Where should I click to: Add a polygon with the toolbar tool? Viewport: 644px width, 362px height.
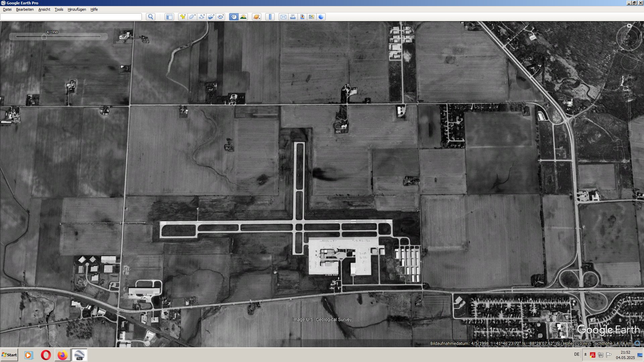(192, 17)
